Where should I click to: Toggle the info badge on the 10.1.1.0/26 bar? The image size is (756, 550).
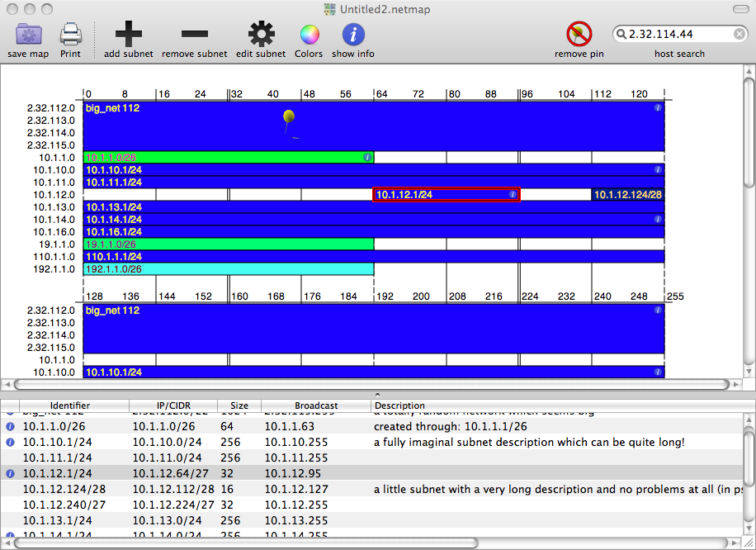pyautogui.click(x=366, y=157)
